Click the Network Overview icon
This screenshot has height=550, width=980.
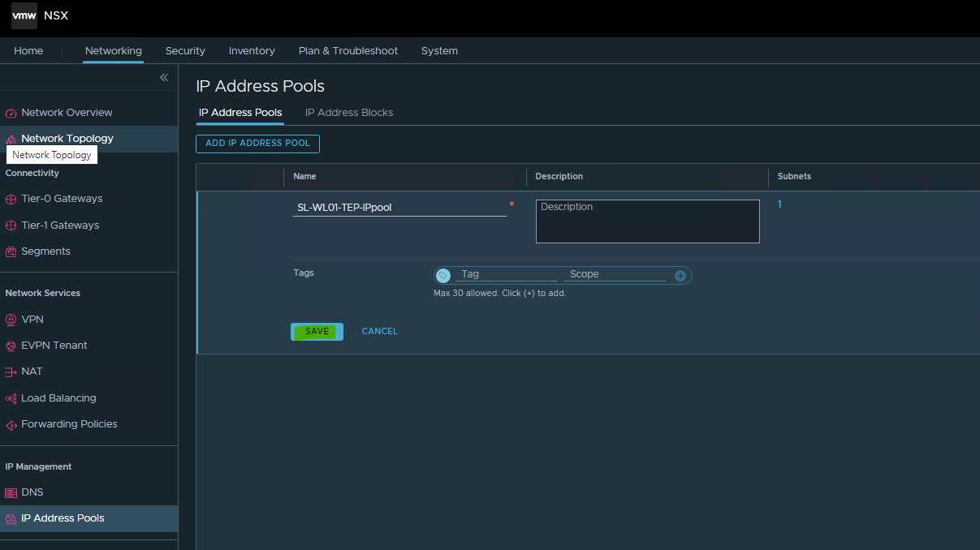coord(11,114)
